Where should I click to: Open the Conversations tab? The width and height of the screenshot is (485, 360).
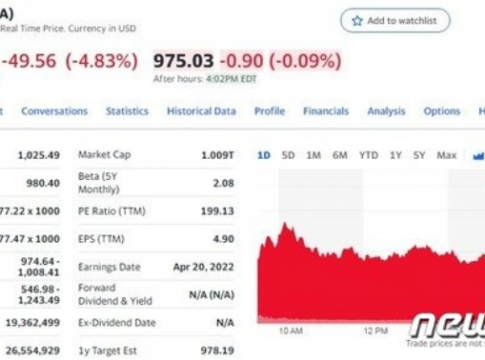[54, 111]
